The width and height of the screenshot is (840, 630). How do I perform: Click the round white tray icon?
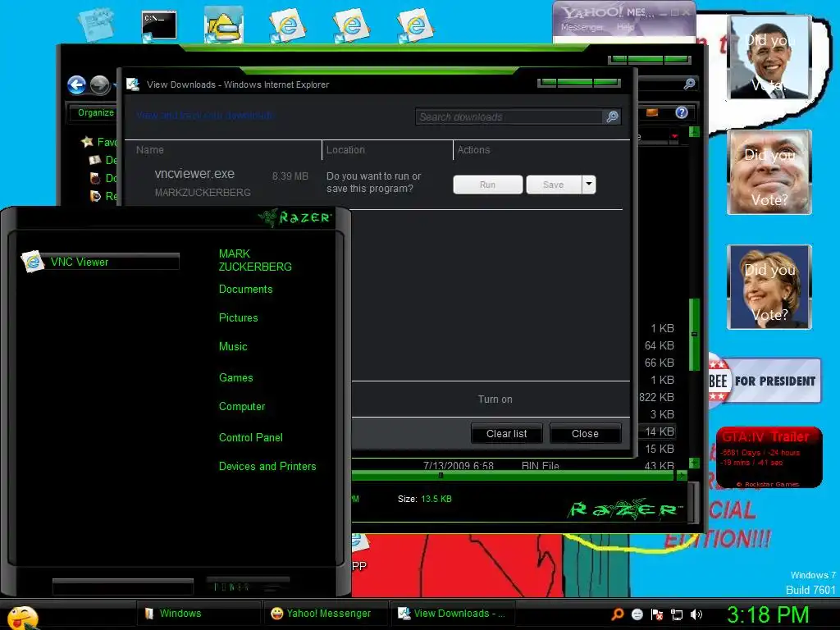(x=637, y=614)
